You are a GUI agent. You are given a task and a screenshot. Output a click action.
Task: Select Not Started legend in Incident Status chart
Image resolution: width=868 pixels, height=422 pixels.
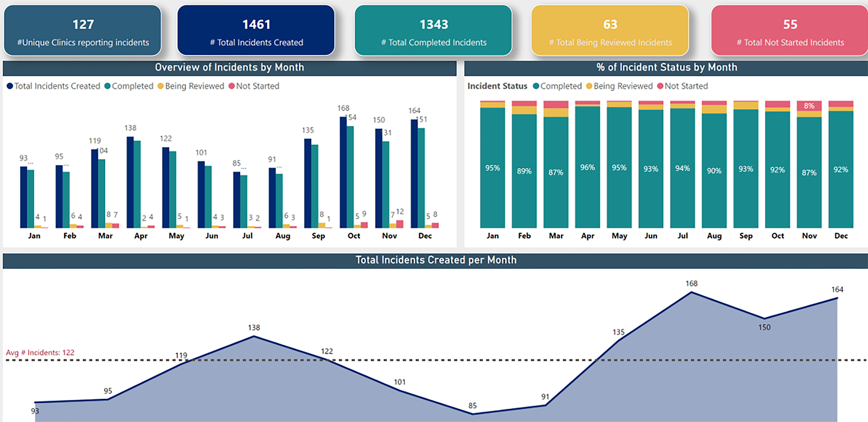click(682, 86)
